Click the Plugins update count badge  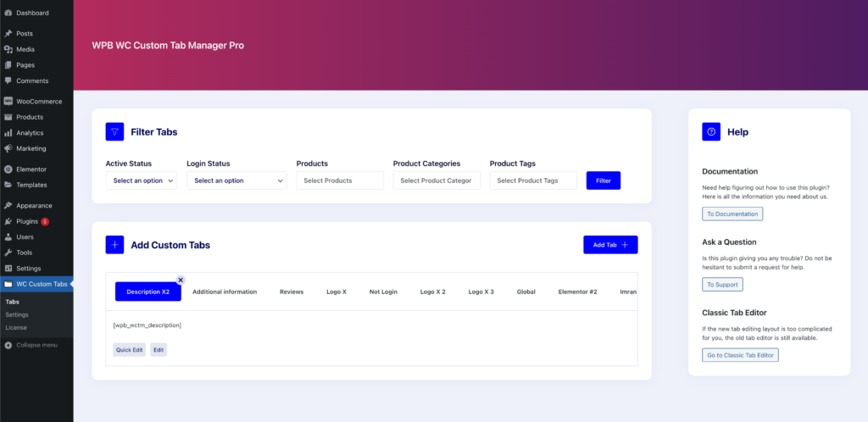45,221
